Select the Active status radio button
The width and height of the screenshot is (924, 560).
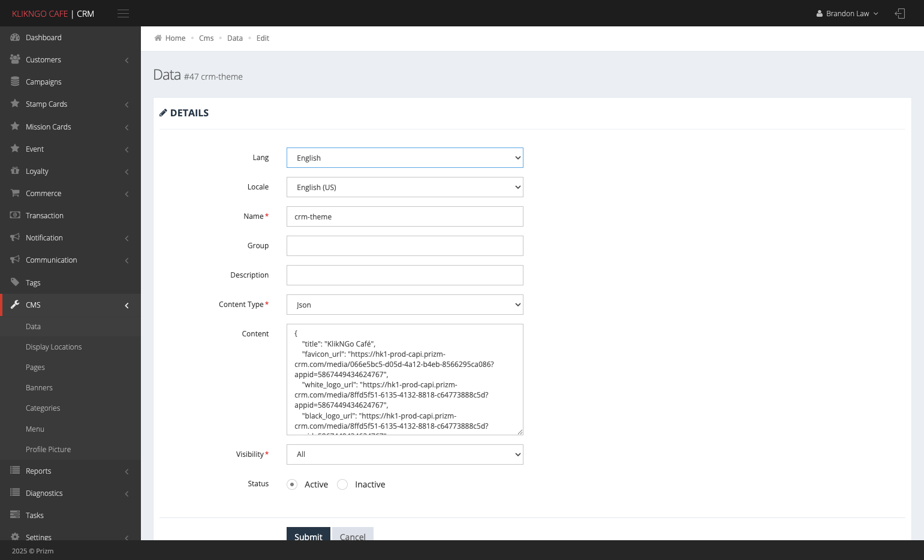pos(292,484)
